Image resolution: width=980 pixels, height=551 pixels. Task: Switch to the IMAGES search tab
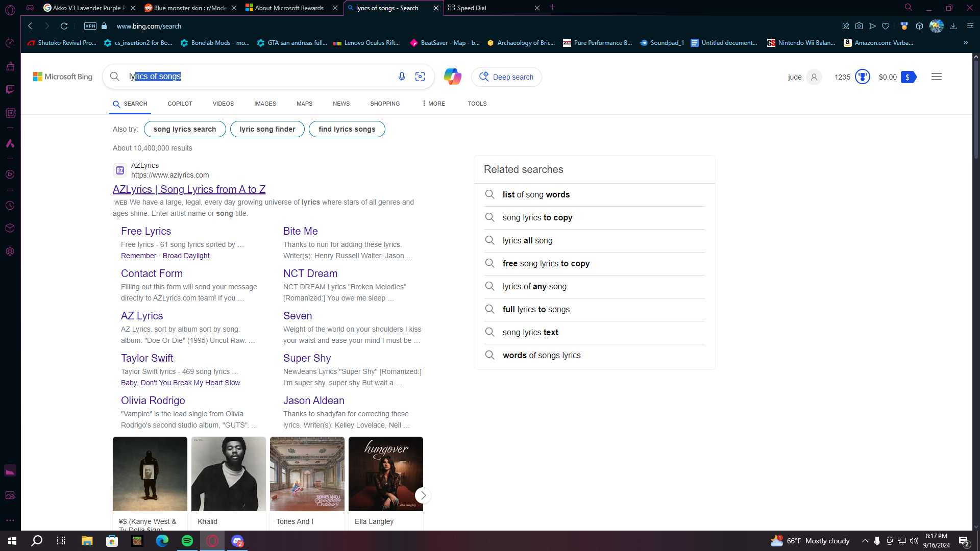click(x=265, y=104)
